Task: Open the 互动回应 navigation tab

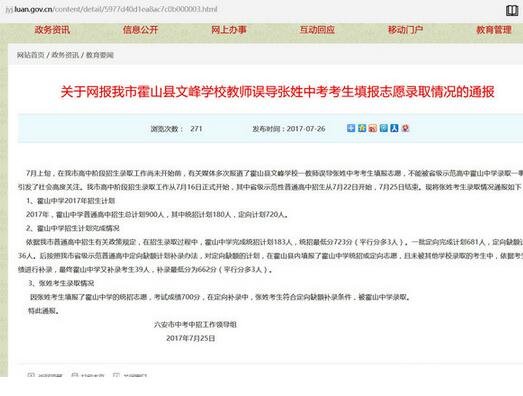Action: click(317, 30)
